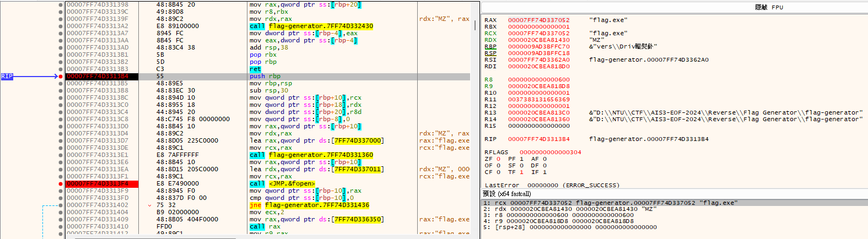Select the push rbp instruction
868x239 pixels.
coord(265,77)
